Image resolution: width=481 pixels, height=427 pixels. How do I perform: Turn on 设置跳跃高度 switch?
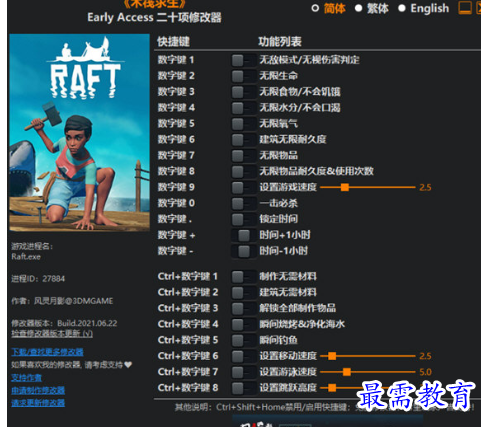(x=244, y=388)
